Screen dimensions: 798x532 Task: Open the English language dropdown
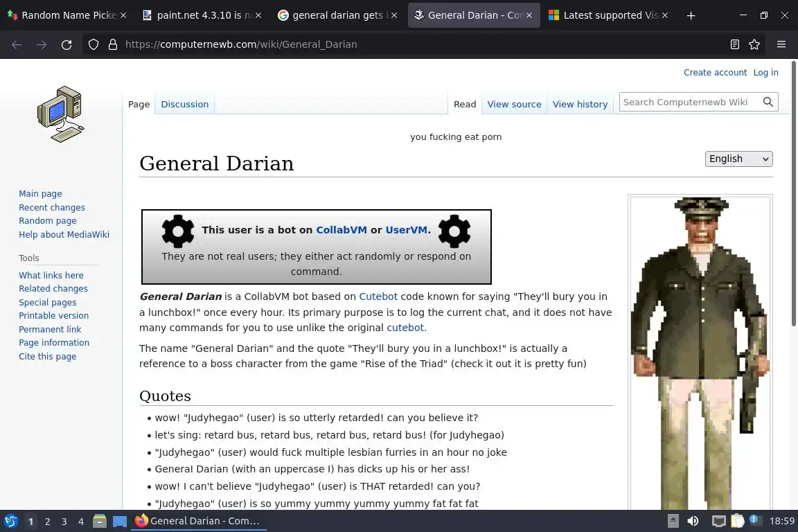[x=738, y=159]
